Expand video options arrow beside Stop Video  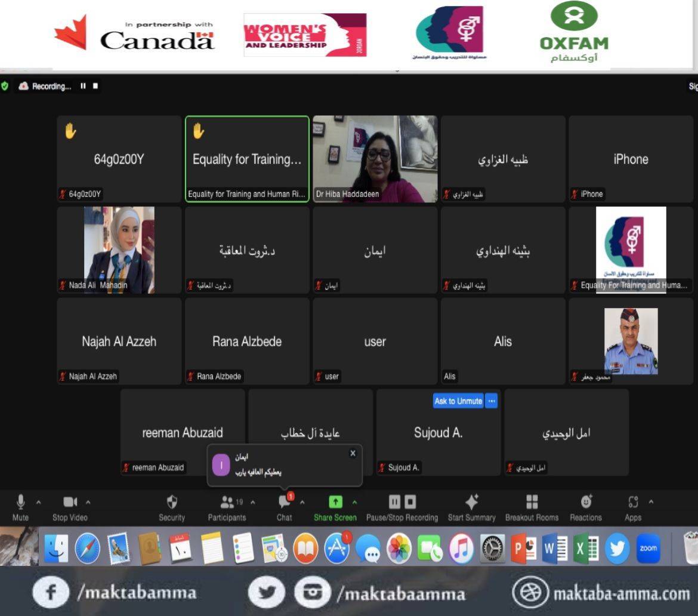(x=88, y=502)
